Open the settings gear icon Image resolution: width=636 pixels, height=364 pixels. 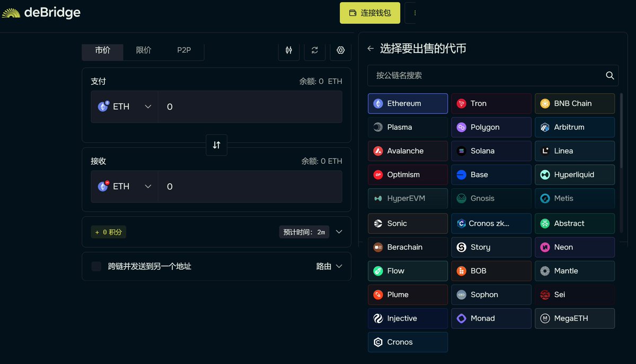(341, 50)
